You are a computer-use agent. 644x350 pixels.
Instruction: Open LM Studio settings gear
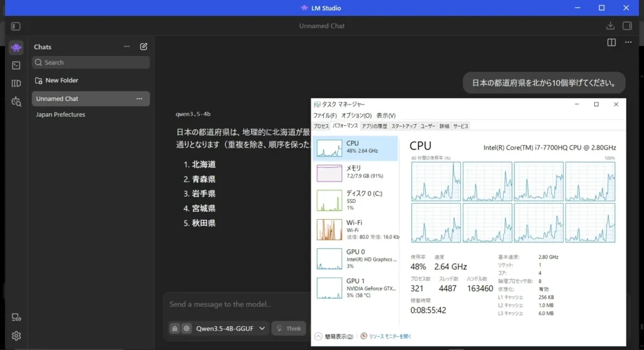pyautogui.click(x=16, y=336)
